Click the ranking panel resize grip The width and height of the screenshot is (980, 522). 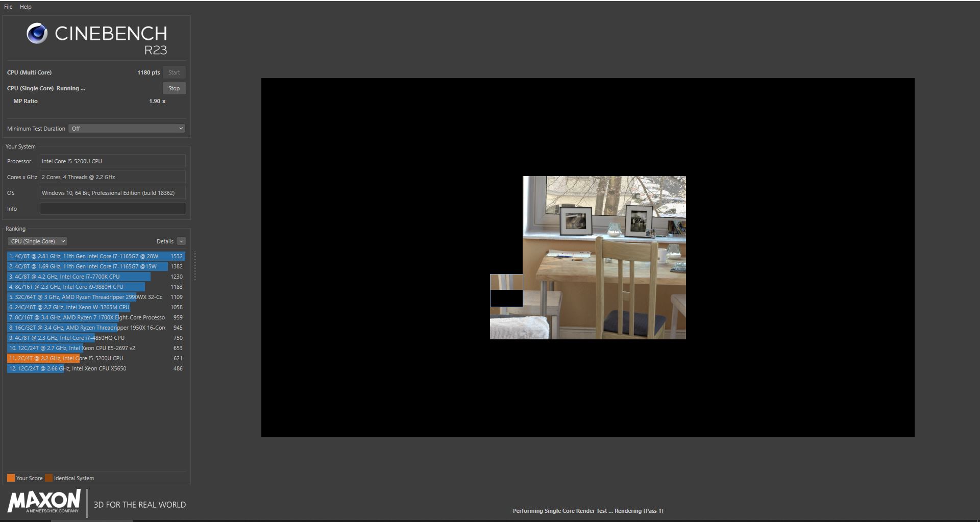click(x=194, y=266)
